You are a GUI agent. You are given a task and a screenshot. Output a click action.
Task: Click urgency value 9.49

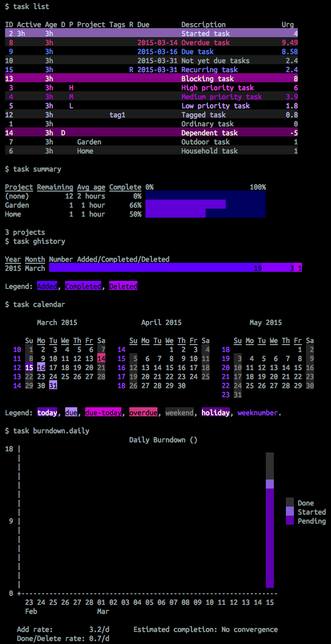pyautogui.click(x=290, y=43)
